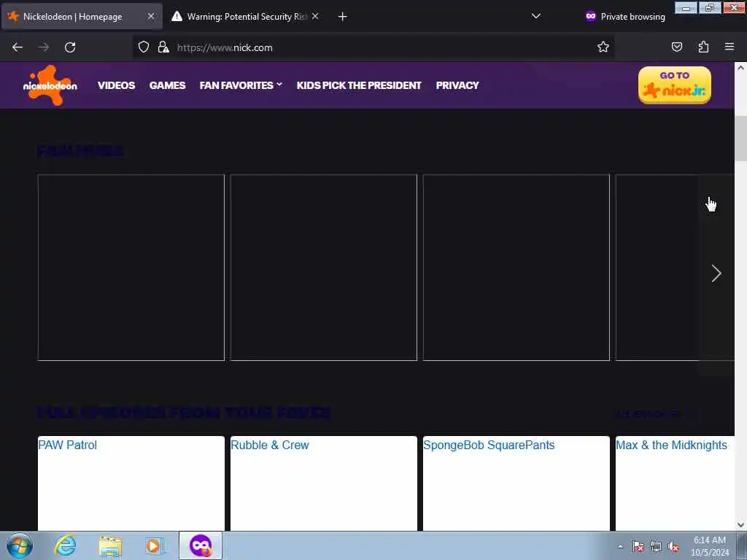Click the padlock site information icon

(x=163, y=47)
